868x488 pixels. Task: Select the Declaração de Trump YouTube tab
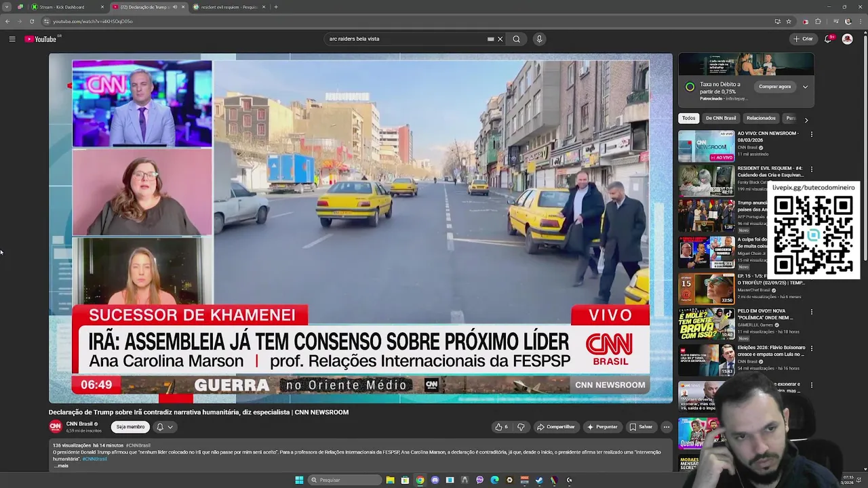(x=149, y=7)
